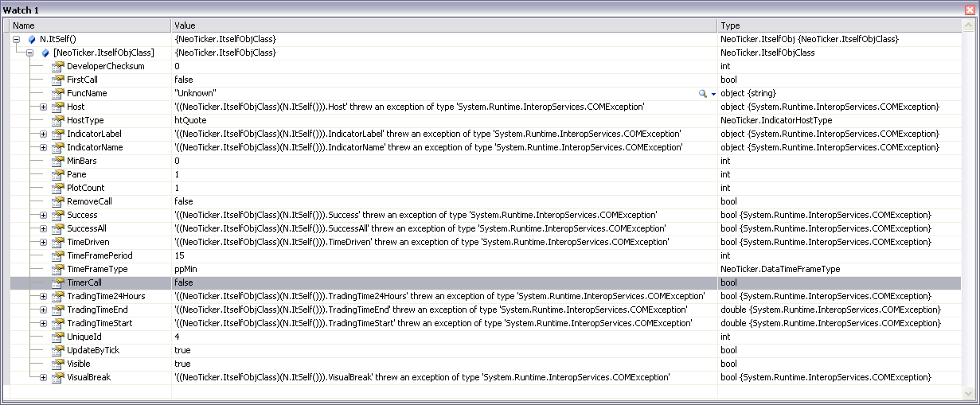This screenshot has width=980, height=405.
Task: Expand the IndicatorLabel property row
Action: tap(44, 134)
